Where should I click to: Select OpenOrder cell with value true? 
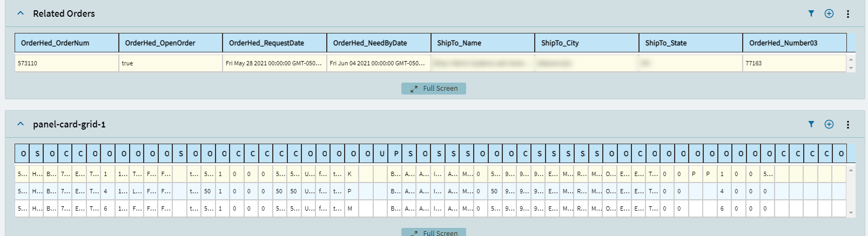pyautogui.click(x=171, y=63)
